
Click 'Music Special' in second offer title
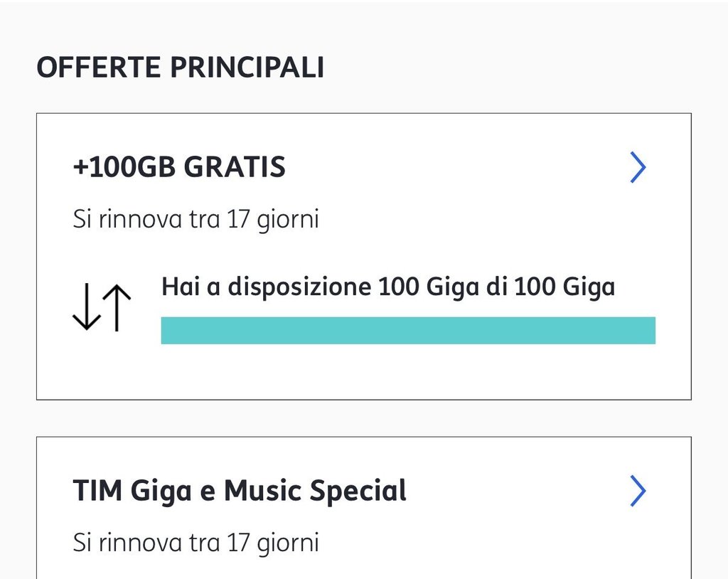[x=315, y=492]
